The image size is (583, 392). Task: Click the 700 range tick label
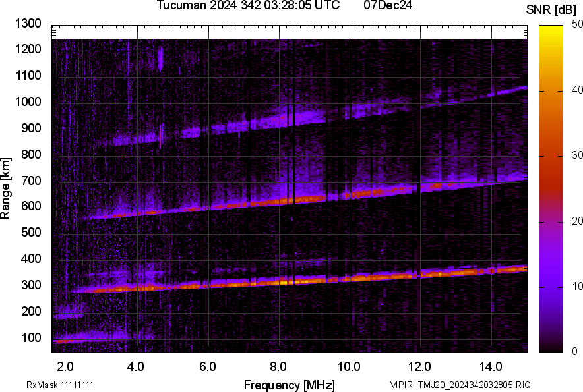[31, 181]
